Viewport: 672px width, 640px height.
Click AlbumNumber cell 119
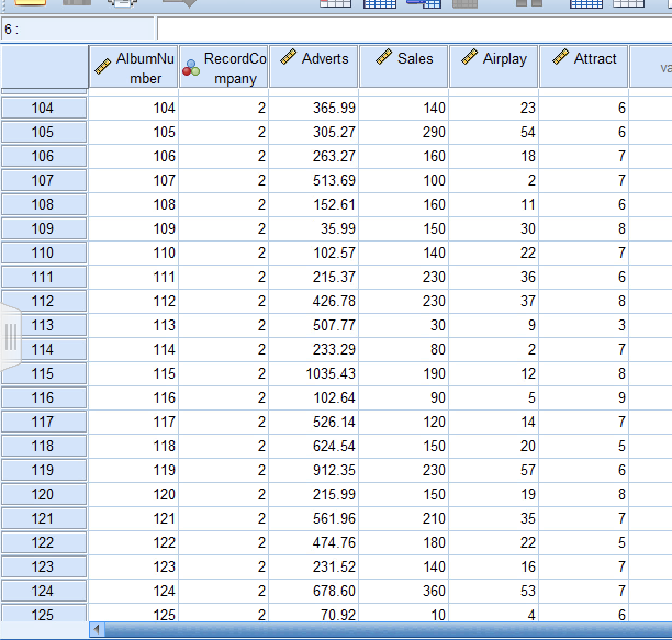[x=133, y=470]
